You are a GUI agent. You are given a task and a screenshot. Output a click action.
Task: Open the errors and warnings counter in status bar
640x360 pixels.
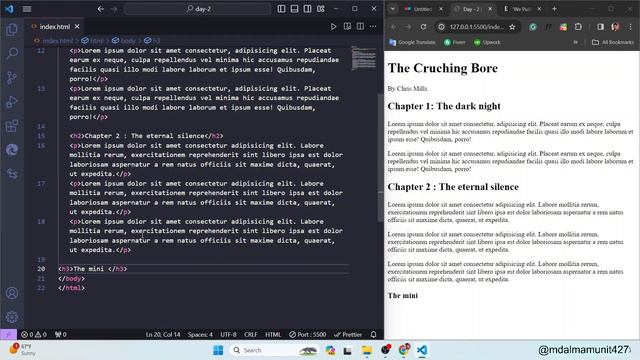coord(34,334)
